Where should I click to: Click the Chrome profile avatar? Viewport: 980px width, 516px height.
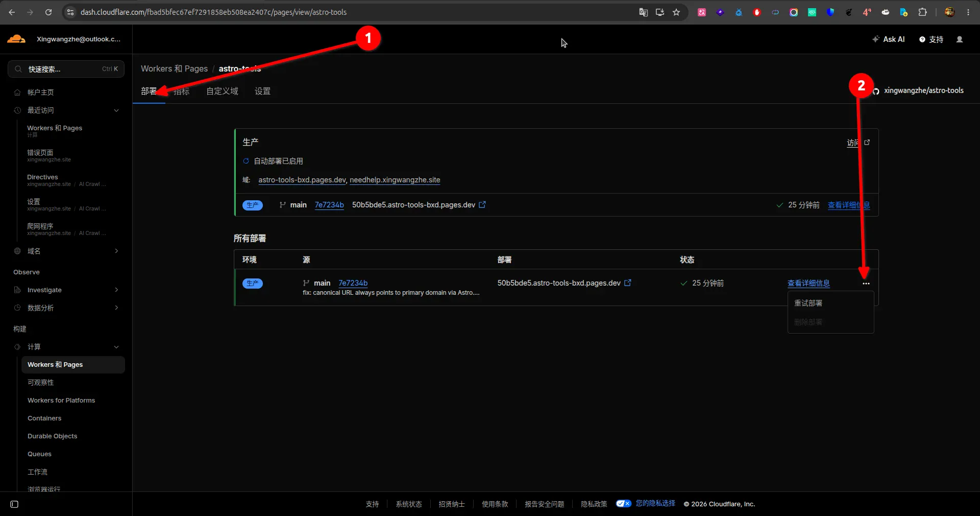[x=949, y=12]
